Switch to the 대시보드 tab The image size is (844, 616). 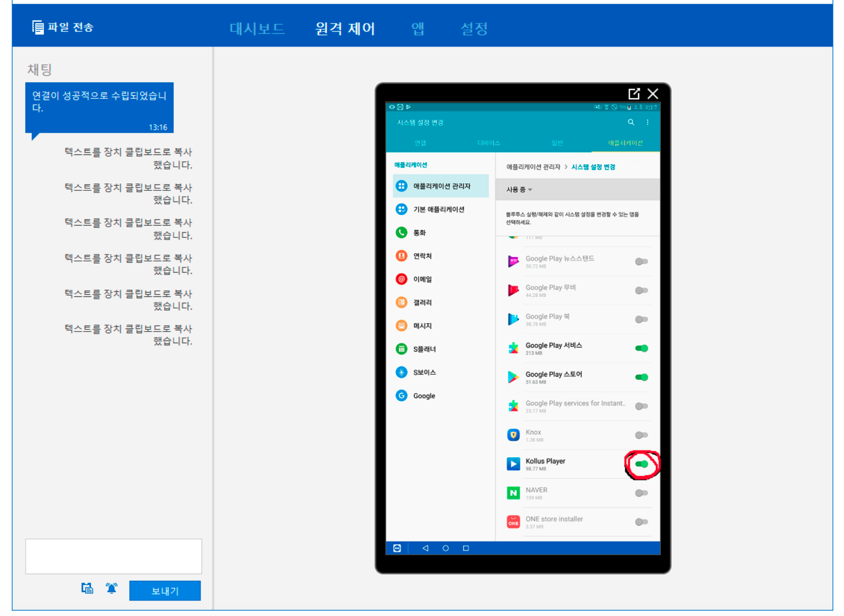(x=257, y=28)
